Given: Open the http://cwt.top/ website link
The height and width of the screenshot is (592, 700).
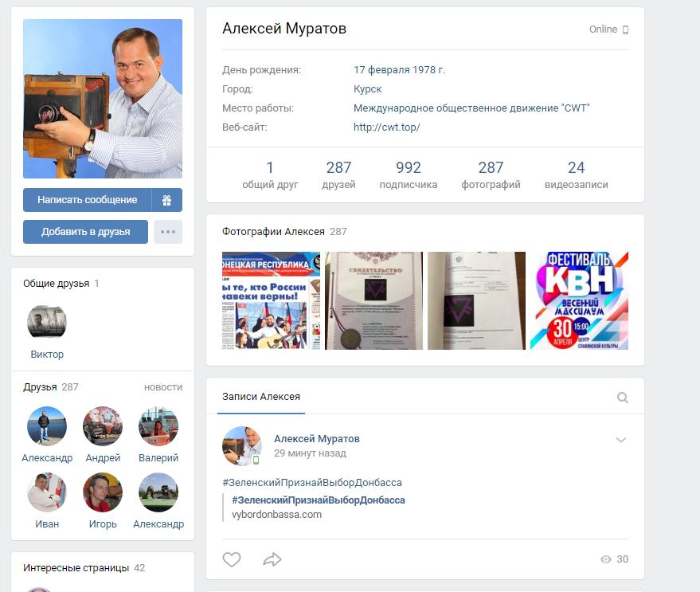Looking at the screenshot, I should tap(386, 127).
